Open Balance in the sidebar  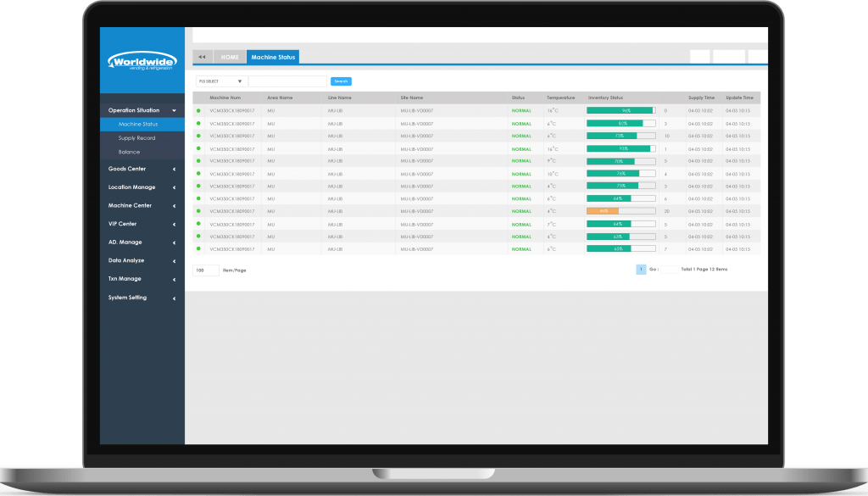(130, 152)
